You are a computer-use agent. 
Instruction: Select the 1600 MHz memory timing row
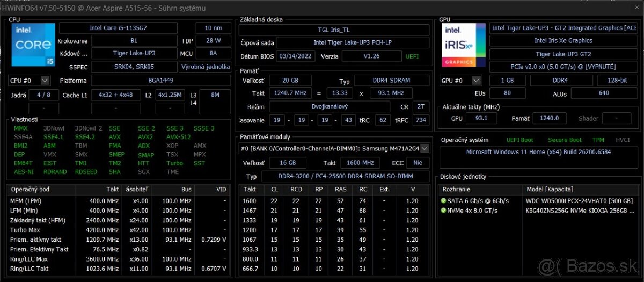pos(333,201)
